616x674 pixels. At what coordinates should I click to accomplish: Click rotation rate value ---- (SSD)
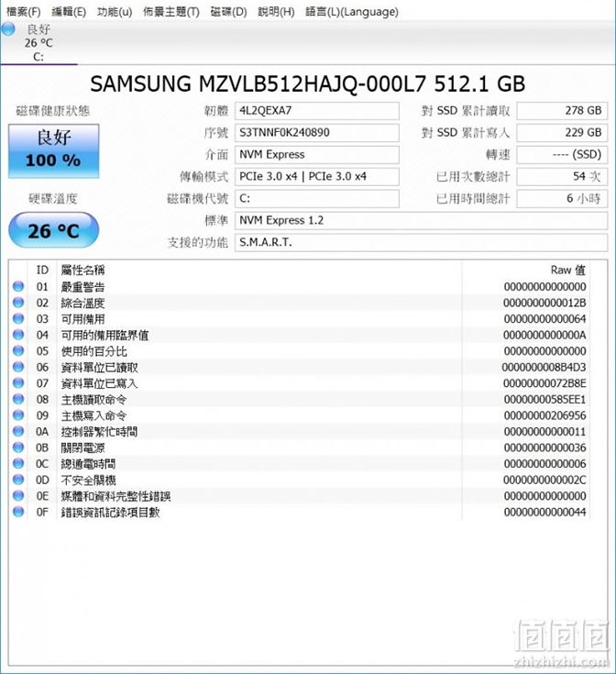[x=562, y=155]
